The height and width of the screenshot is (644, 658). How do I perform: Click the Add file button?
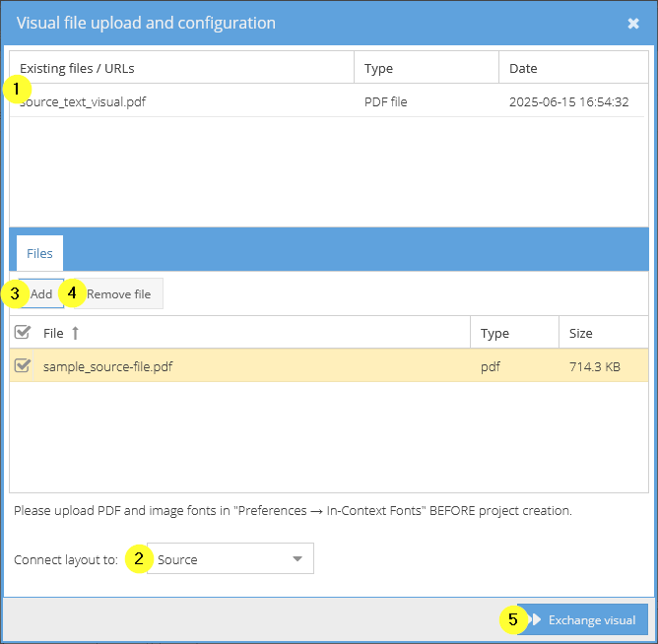pyautogui.click(x=41, y=293)
